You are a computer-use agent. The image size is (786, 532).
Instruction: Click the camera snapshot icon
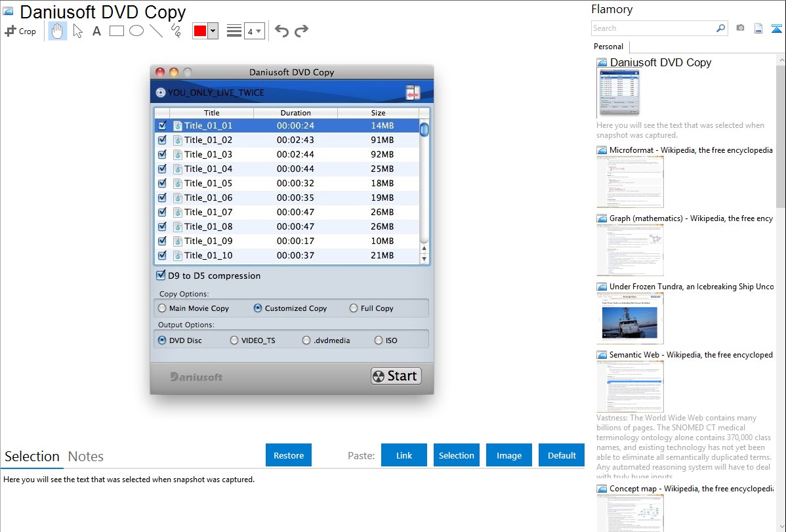click(x=740, y=28)
